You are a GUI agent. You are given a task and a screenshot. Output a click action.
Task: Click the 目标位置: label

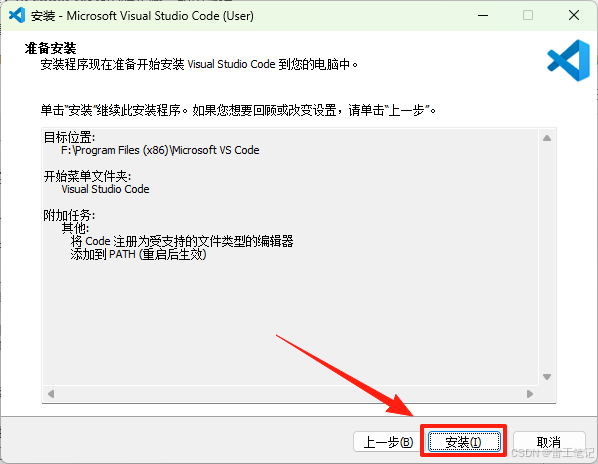(x=69, y=137)
